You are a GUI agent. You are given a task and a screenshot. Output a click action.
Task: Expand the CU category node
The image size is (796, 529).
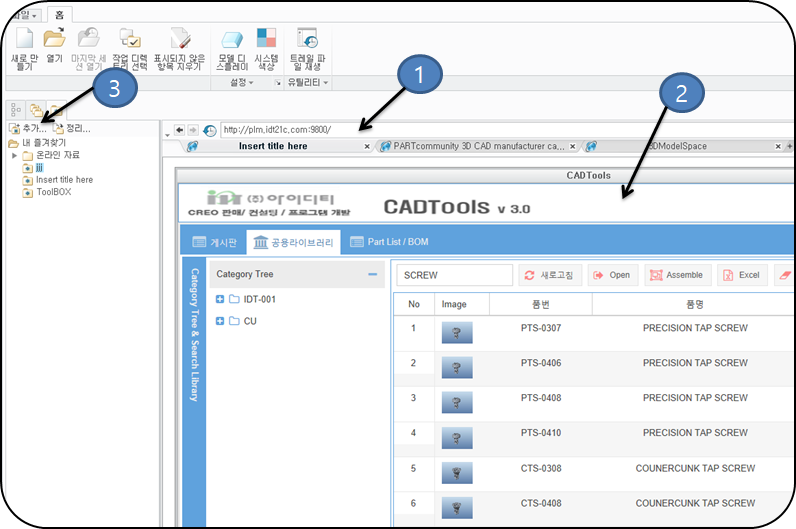pyautogui.click(x=220, y=321)
